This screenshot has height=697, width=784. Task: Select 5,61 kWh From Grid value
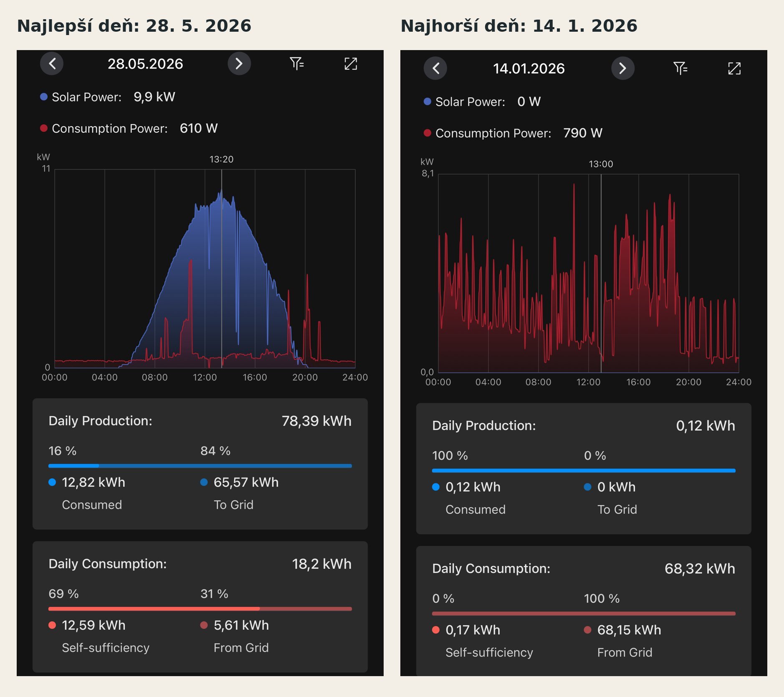241,625
